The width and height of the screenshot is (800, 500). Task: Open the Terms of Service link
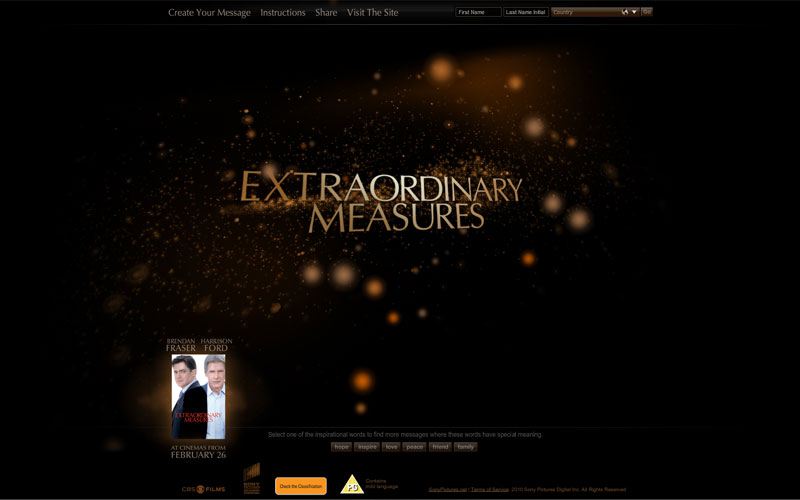tap(489, 490)
